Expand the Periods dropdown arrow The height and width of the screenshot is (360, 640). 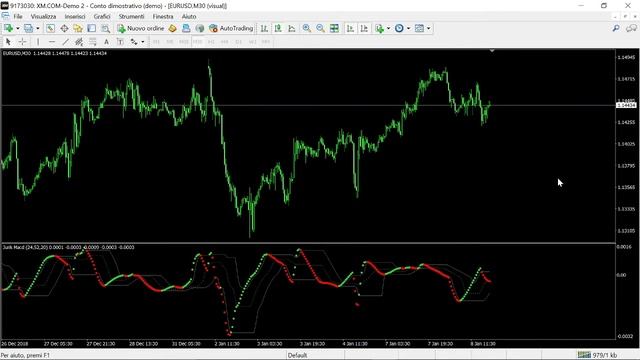click(x=408, y=28)
